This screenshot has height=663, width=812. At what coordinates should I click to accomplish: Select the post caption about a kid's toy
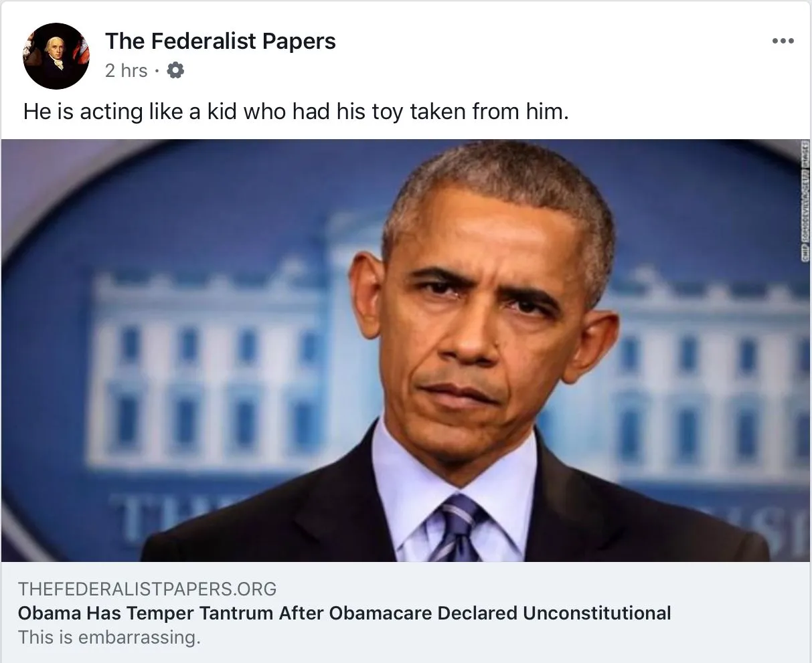point(296,111)
